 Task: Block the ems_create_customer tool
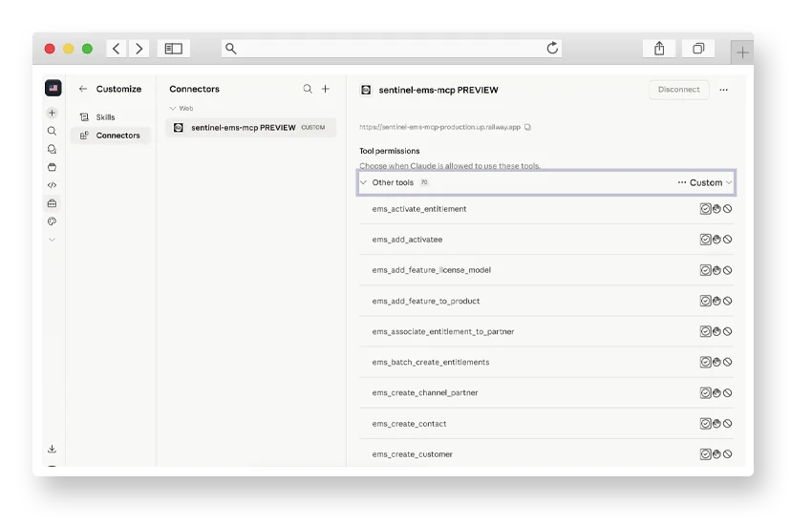tap(728, 454)
